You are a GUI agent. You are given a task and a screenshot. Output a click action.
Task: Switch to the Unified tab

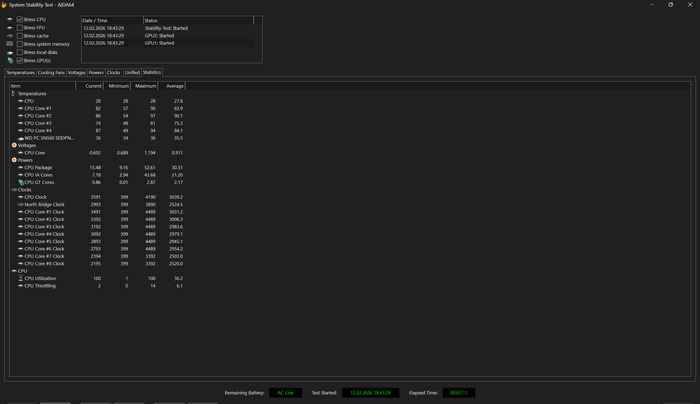132,73
